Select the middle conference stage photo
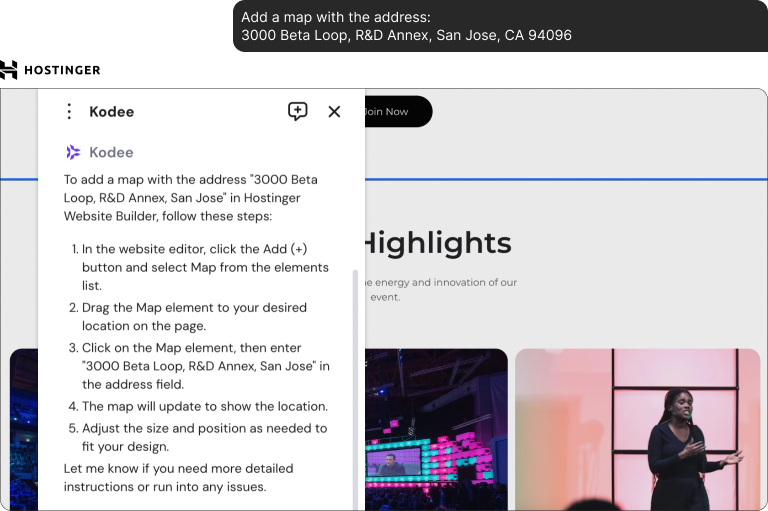Viewport: 768px width, 511px height. tap(436, 428)
